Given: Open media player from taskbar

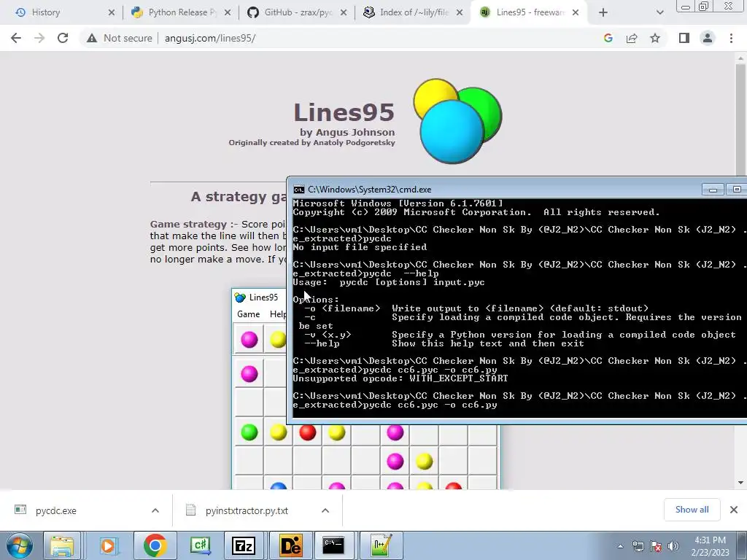Looking at the screenshot, I should coord(109,545).
